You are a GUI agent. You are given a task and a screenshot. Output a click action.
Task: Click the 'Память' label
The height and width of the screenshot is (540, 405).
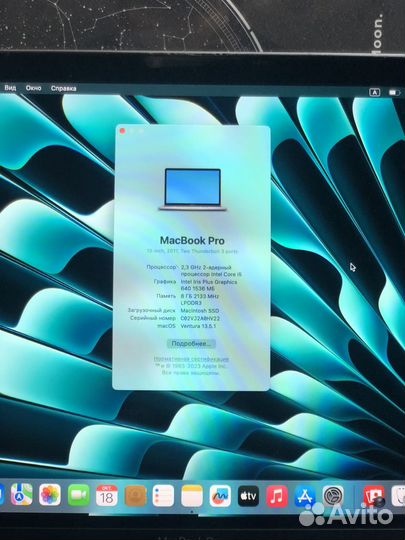[x=166, y=296]
